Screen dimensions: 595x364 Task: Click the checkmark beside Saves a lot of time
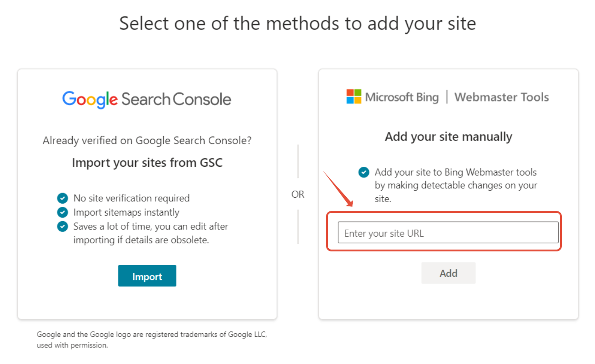tap(62, 227)
